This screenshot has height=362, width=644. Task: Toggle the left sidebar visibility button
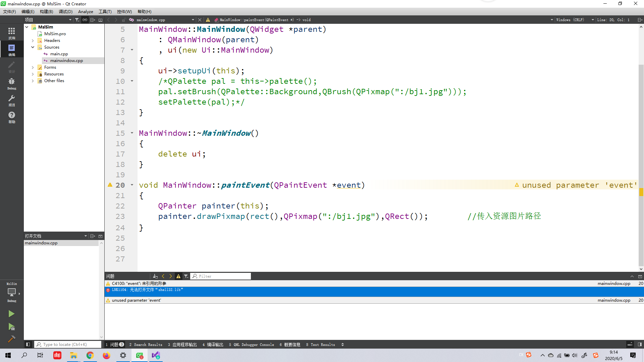(28, 344)
